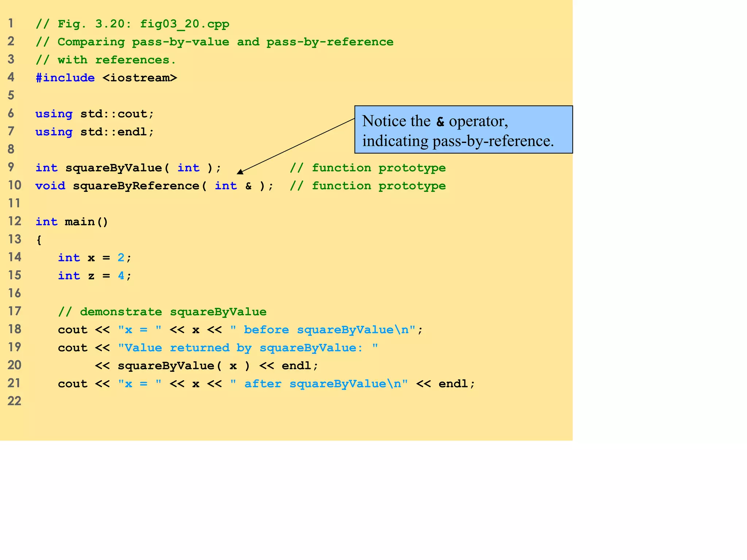This screenshot has width=747, height=560.
Task: Click the '// demonstrate squareByValue' comment
Action: point(162,312)
